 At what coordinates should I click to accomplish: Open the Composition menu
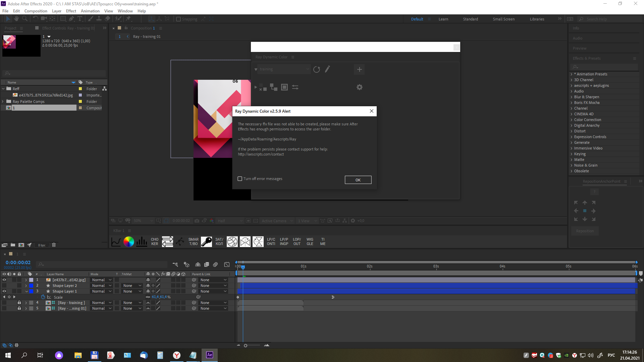point(36,11)
